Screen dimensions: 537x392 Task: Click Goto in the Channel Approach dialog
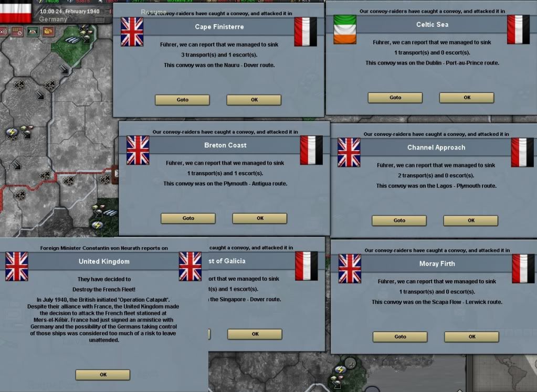tap(399, 220)
